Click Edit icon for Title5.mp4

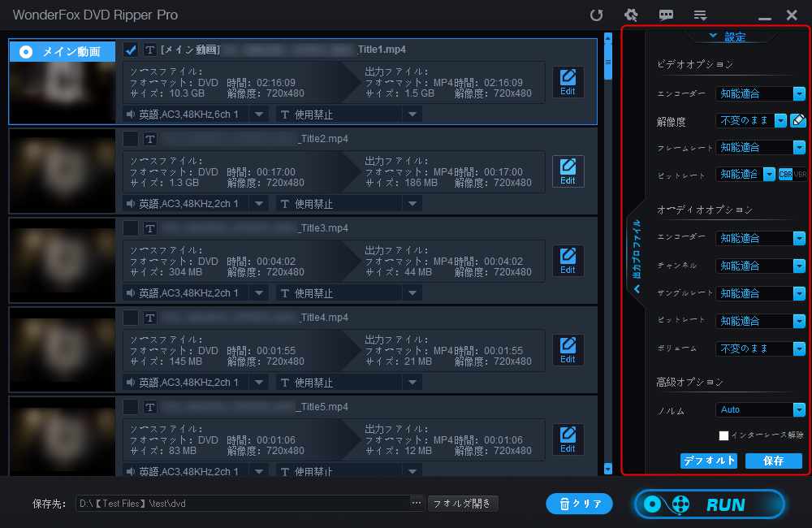[568, 440]
